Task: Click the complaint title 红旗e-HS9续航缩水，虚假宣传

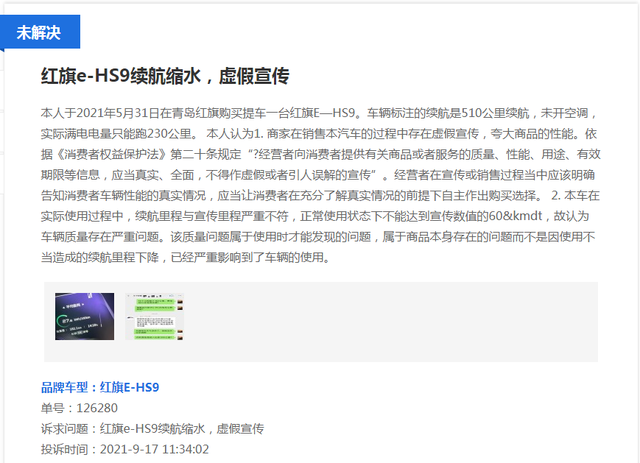Action: pos(165,76)
